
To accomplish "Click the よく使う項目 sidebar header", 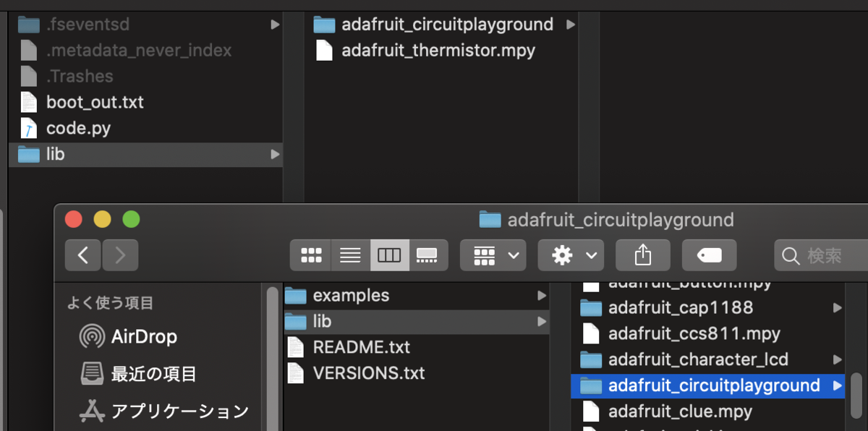I will pos(110,302).
